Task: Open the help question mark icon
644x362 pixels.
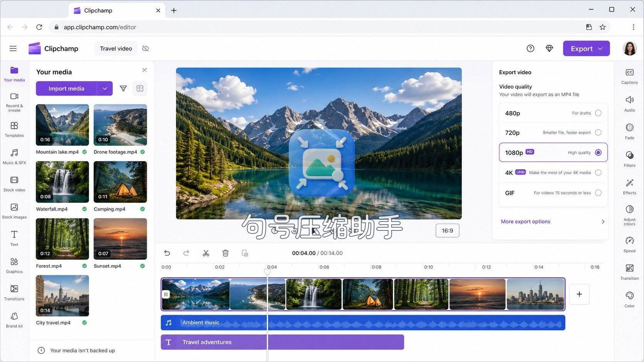Action: pyautogui.click(x=530, y=48)
